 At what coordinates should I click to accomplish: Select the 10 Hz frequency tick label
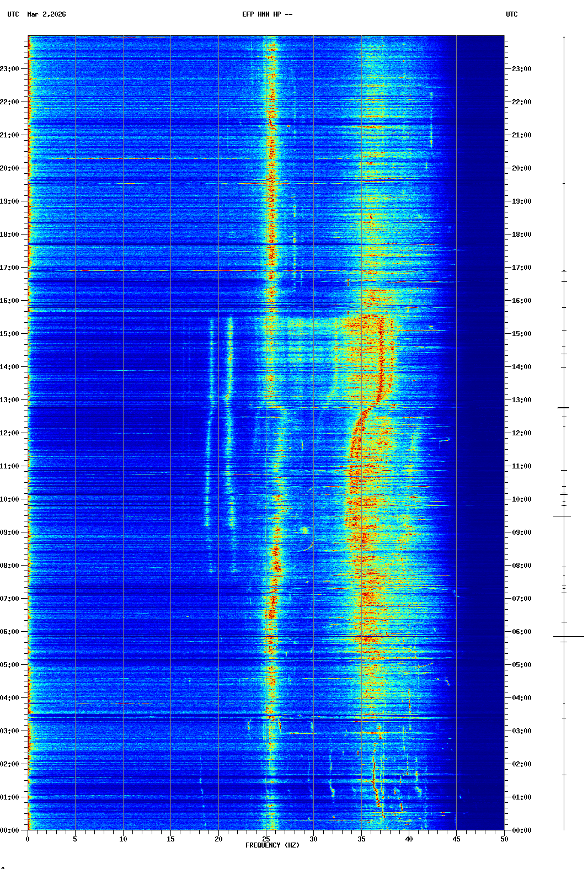click(x=123, y=839)
